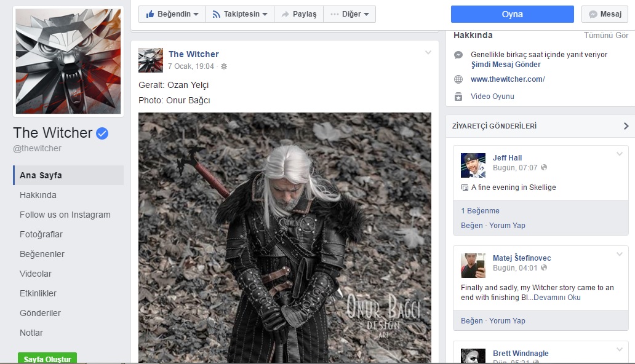
Task: Click the messenger icon next to response time
Action: [458, 55]
